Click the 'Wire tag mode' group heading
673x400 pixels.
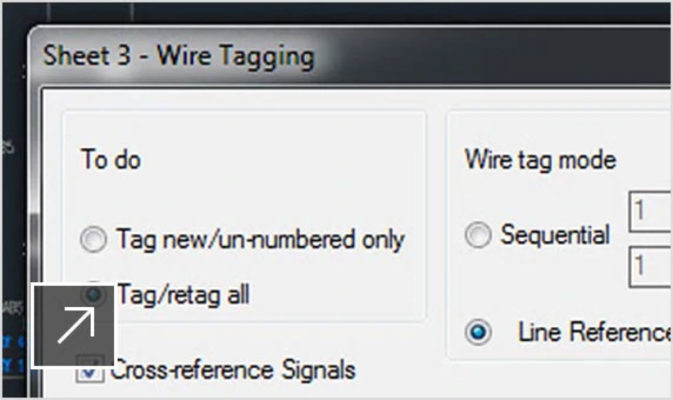coord(540,159)
